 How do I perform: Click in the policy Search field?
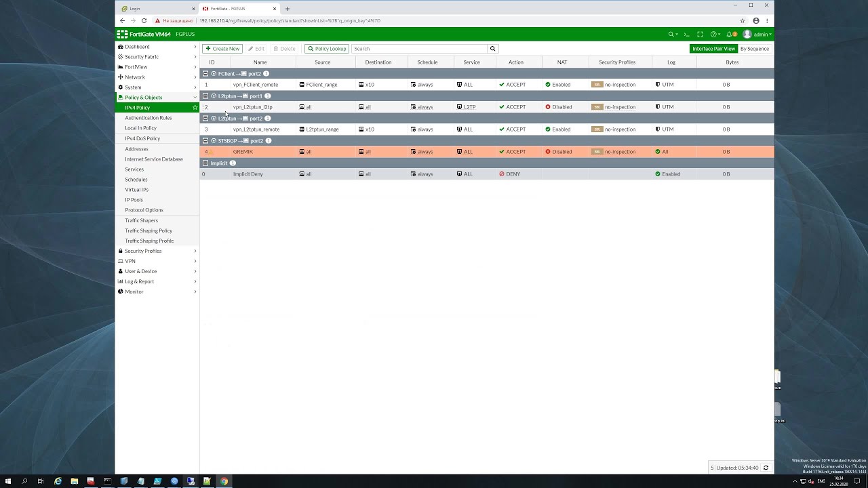419,49
